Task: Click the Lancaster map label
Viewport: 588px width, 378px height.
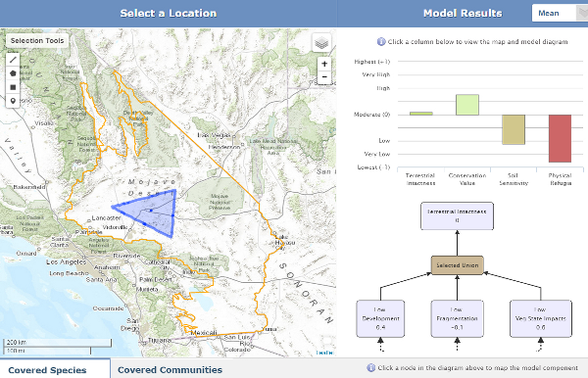Action: coord(106,217)
